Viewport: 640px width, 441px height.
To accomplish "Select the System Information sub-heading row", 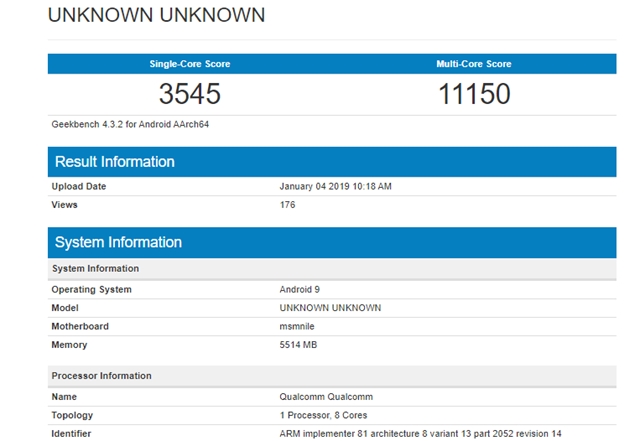I will click(95, 269).
